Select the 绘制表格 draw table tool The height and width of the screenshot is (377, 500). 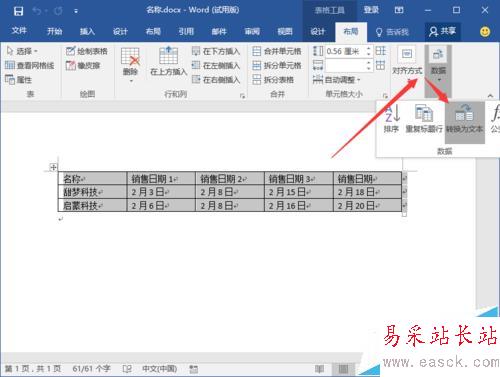(x=87, y=51)
